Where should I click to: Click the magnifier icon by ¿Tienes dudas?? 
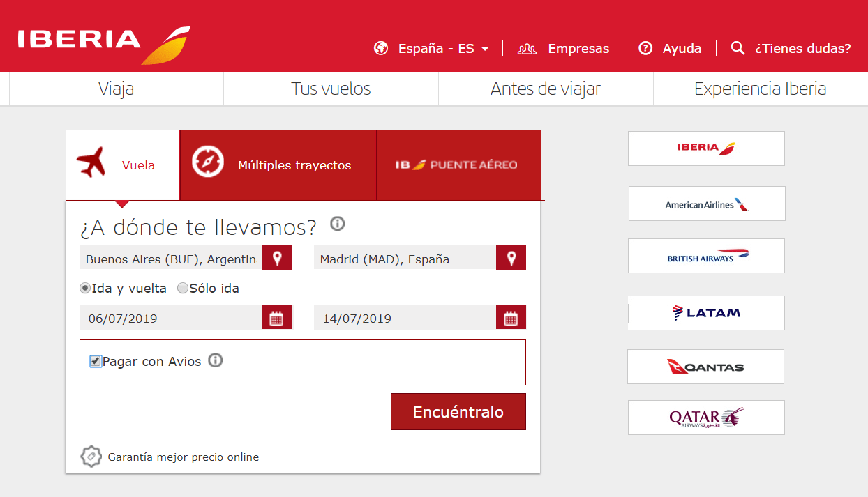click(738, 48)
